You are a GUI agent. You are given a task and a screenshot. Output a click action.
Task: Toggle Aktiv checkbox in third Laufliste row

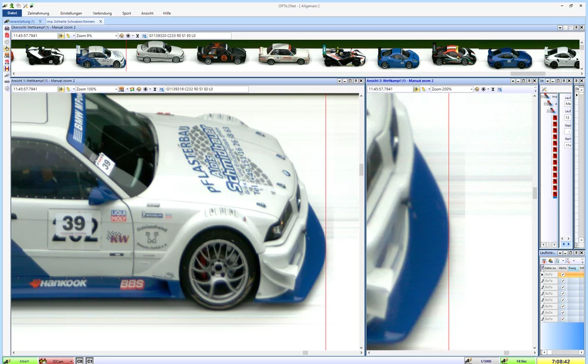click(x=563, y=287)
